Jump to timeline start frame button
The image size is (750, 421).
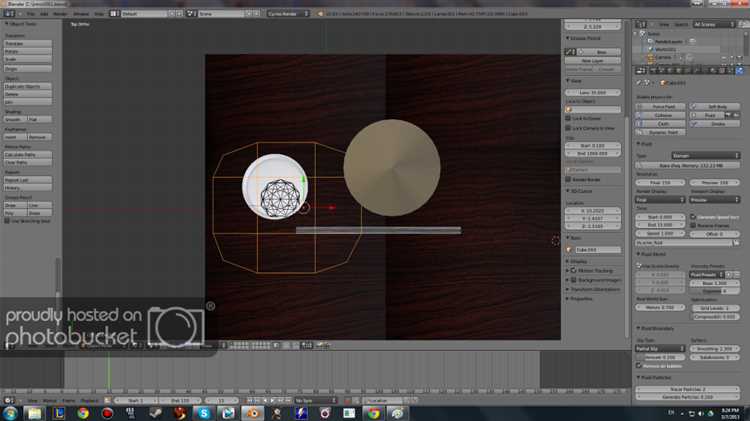pyautogui.click(x=250, y=400)
